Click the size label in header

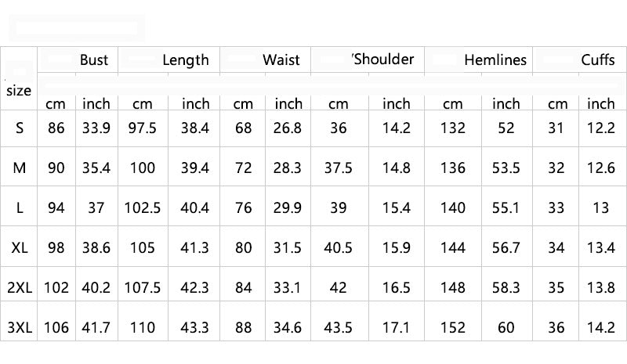click(x=19, y=90)
